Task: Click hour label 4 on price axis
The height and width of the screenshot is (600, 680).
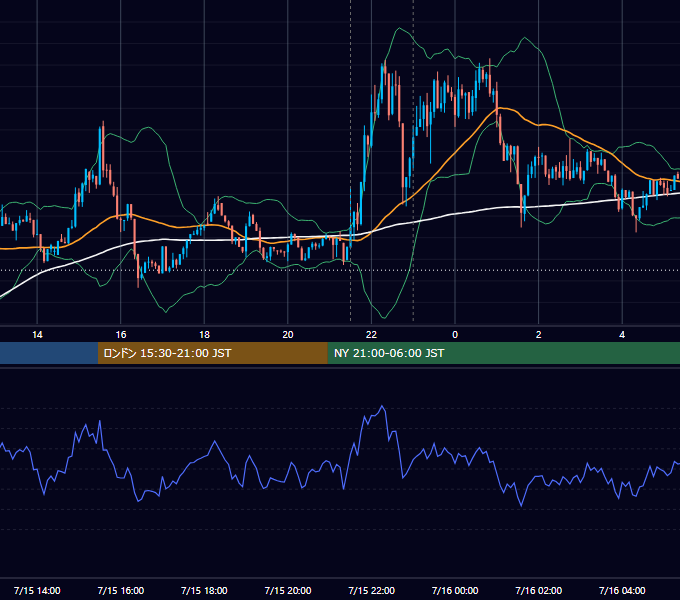Action: (622, 335)
